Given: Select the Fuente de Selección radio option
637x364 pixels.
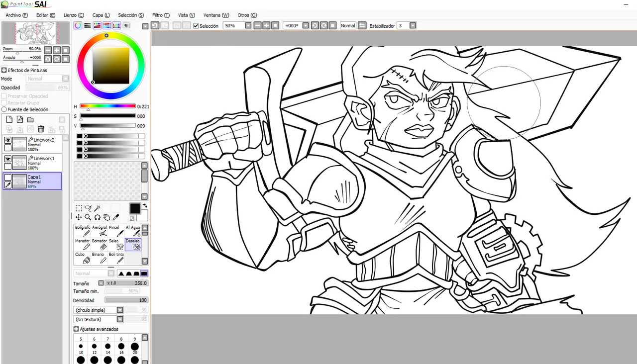Looking at the screenshot, I should 4,109.
